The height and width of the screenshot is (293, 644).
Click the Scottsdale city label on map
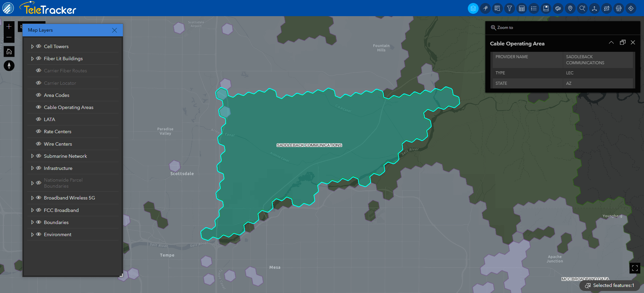click(182, 174)
